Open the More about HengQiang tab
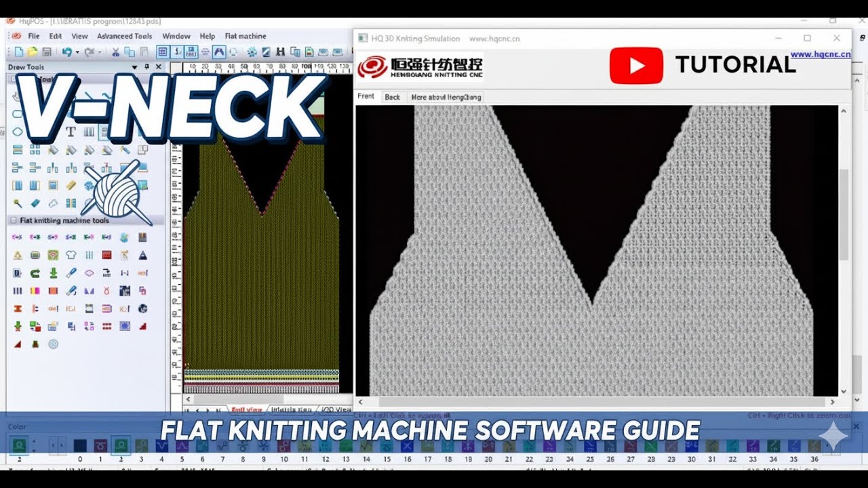This screenshot has height=488, width=868. (446, 97)
